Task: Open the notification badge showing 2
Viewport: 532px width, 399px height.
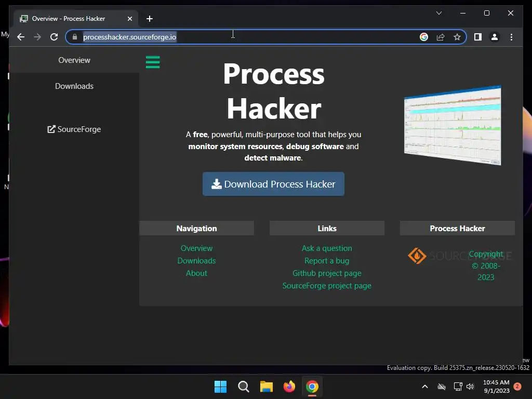Action: tap(517, 387)
